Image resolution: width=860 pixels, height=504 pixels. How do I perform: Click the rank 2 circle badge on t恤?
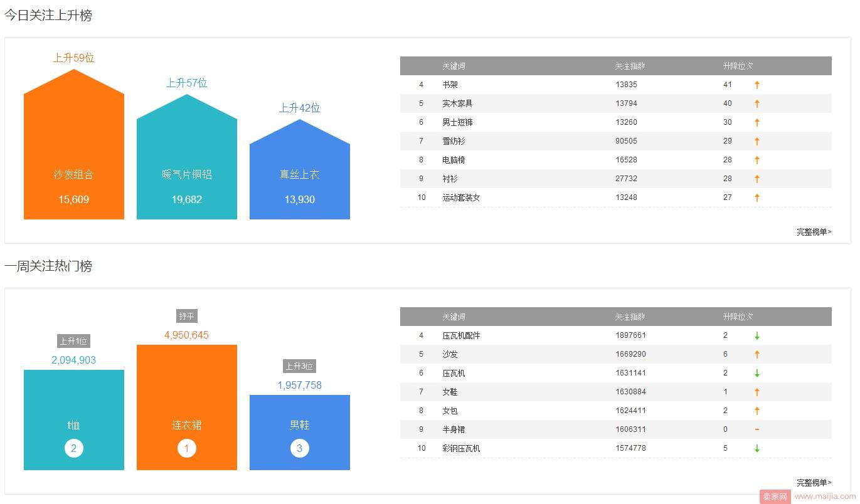(x=74, y=448)
